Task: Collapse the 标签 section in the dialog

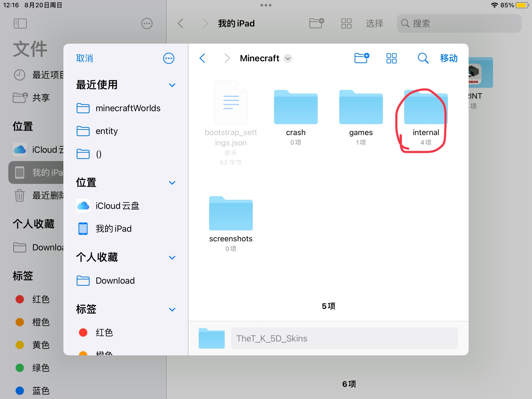Action: [172, 309]
